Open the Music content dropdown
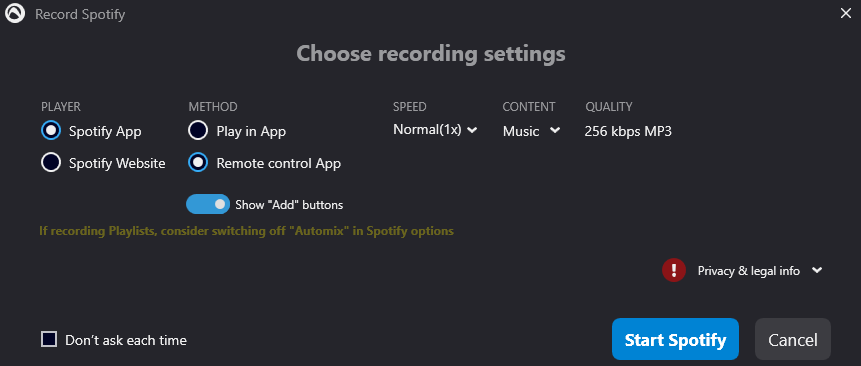 pyautogui.click(x=531, y=131)
